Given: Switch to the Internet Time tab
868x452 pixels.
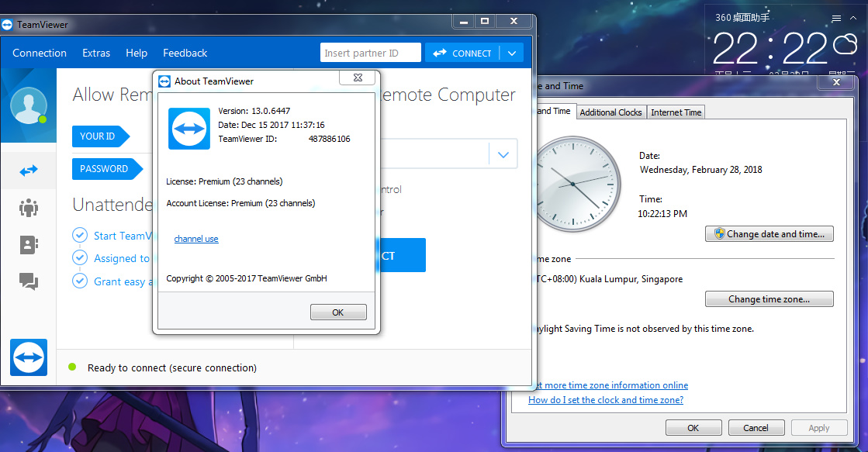Looking at the screenshot, I should [676, 112].
